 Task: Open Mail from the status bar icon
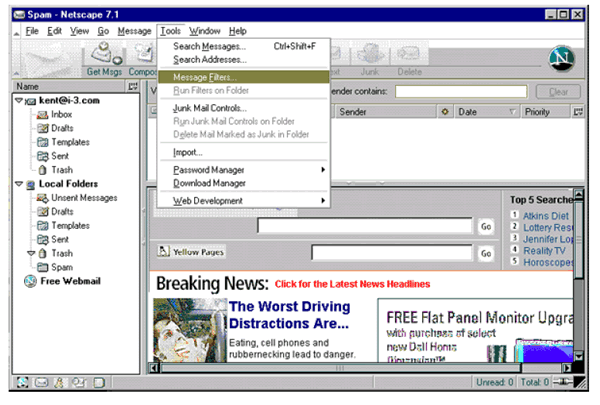point(41,382)
